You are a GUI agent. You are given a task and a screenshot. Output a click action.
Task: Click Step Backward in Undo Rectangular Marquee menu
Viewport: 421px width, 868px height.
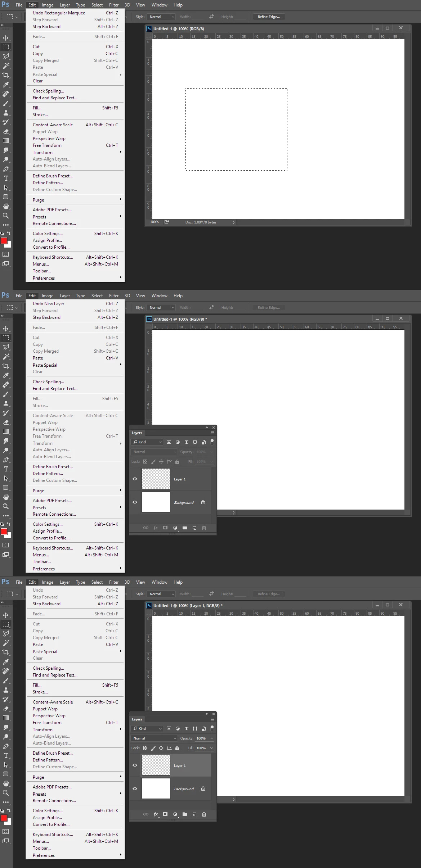(x=75, y=26)
